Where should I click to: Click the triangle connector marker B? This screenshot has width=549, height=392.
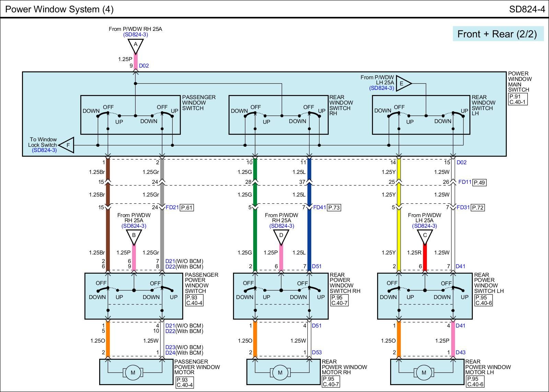(134, 236)
